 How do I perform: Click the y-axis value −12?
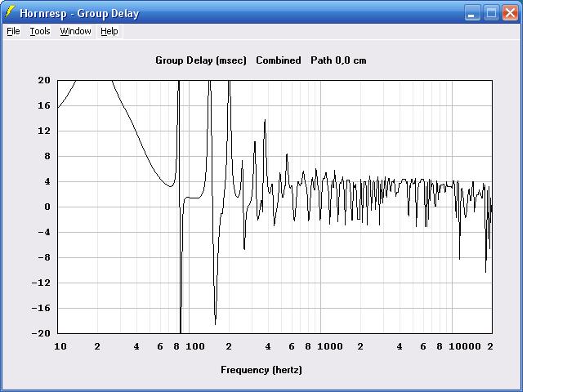click(41, 283)
